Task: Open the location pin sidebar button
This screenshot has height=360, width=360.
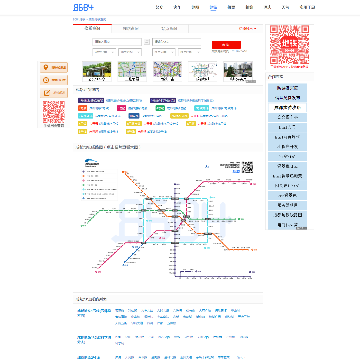Action: tap(54, 67)
